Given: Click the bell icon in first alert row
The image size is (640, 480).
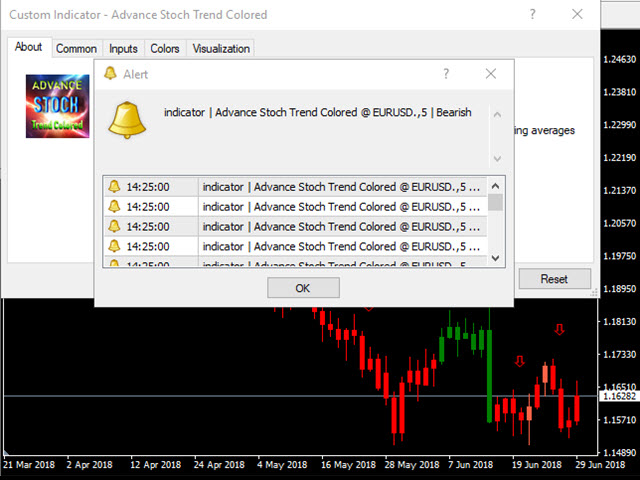Looking at the screenshot, I should pos(114,186).
